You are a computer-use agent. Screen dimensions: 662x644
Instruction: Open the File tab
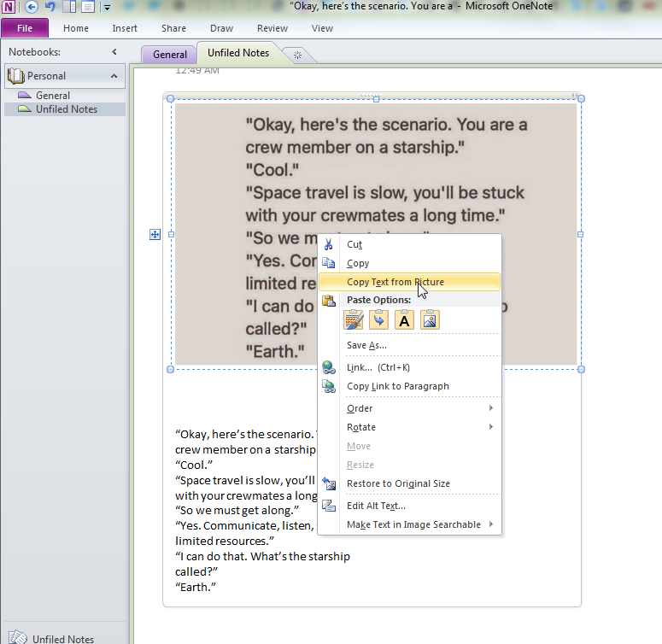[x=25, y=28]
